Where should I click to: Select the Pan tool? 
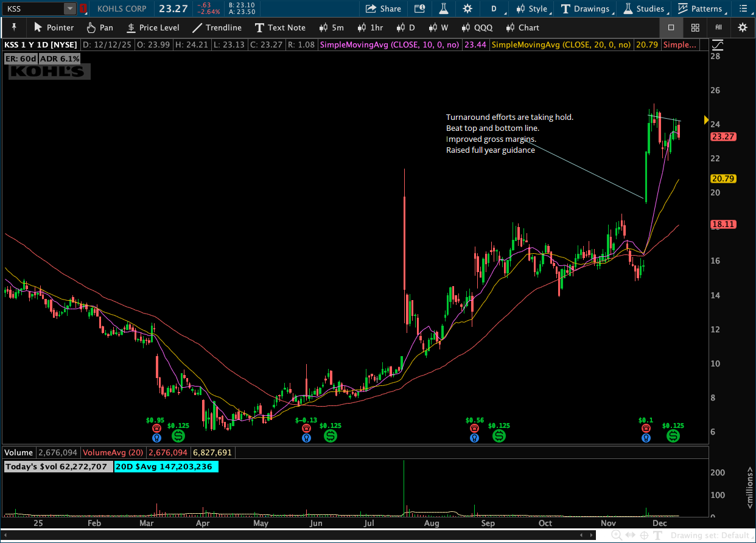coord(100,27)
